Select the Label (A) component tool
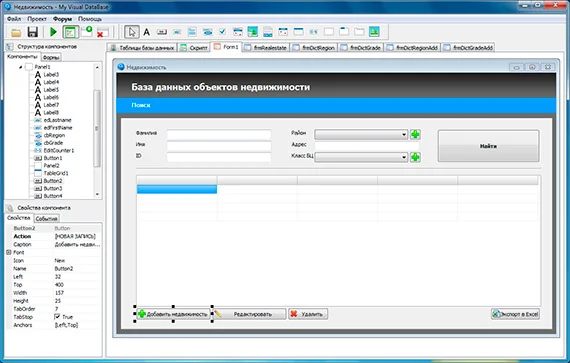This screenshot has height=363, width=570. tap(146, 32)
